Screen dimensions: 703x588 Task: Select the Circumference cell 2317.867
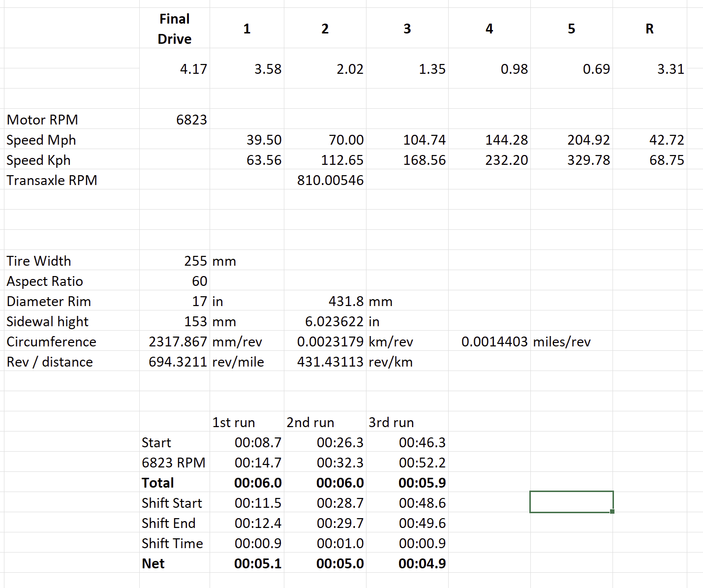point(175,341)
